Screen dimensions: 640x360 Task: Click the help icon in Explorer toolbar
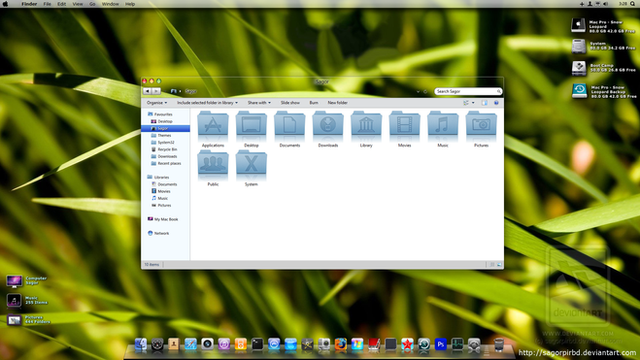coord(496,103)
